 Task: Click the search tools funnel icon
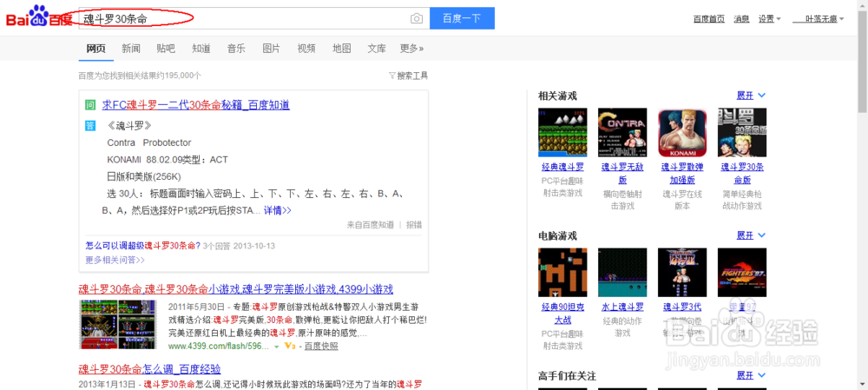pos(392,76)
